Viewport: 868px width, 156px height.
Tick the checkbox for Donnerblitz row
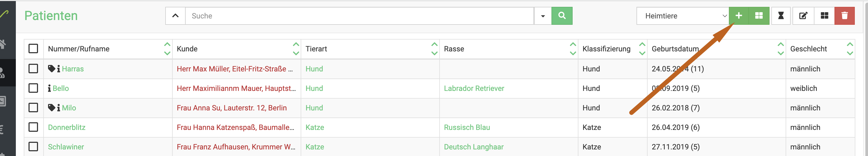33,127
